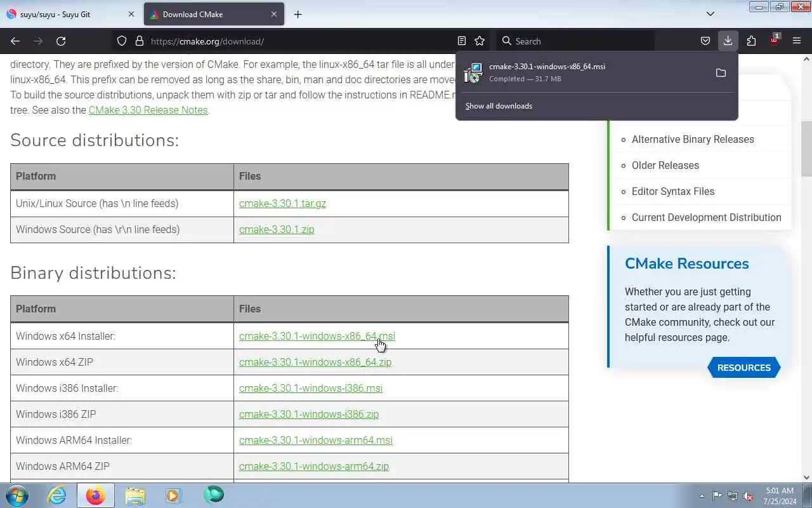Click the page vertical scrollbar thumb
Viewport: 812px width, 508px height.
click(806, 149)
